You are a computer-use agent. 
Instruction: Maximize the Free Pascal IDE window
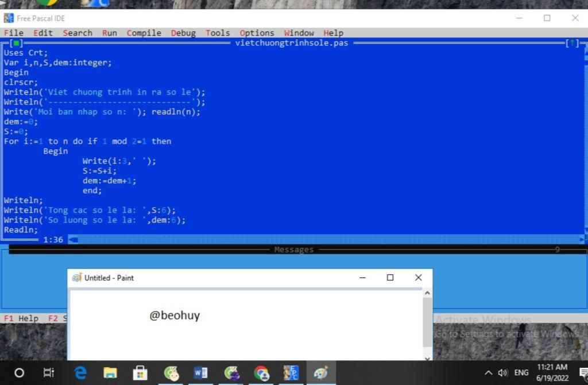[x=547, y=18]
